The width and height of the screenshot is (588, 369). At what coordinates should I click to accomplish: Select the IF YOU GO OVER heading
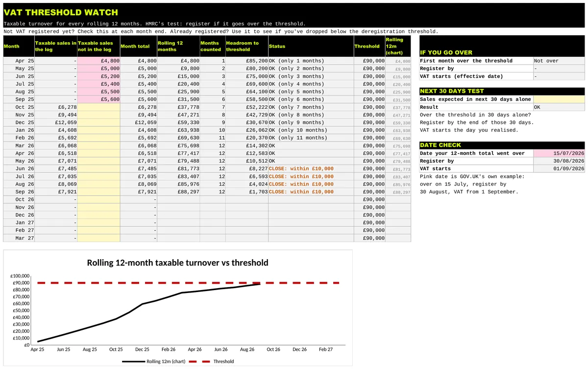[502, 52]
